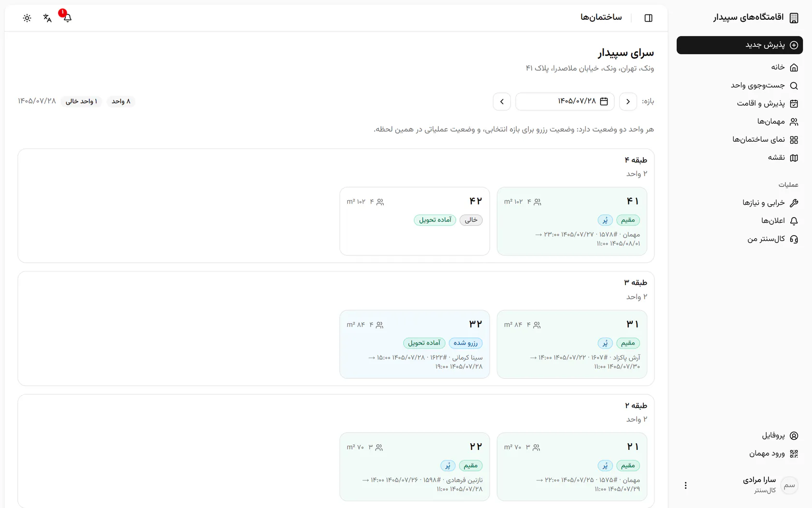This screenshot has width=812, height=508.
Task: Open unit ۲۲ card
Action: click(415, 467)
